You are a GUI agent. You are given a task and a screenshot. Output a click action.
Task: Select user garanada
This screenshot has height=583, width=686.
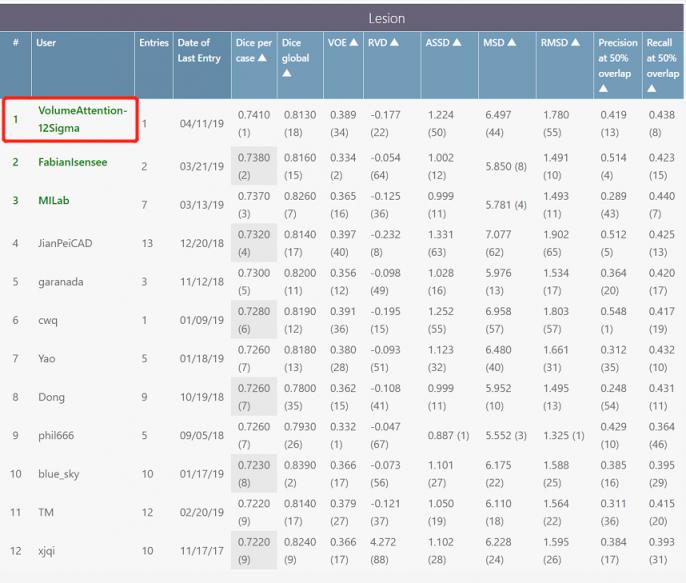point(60,282)
